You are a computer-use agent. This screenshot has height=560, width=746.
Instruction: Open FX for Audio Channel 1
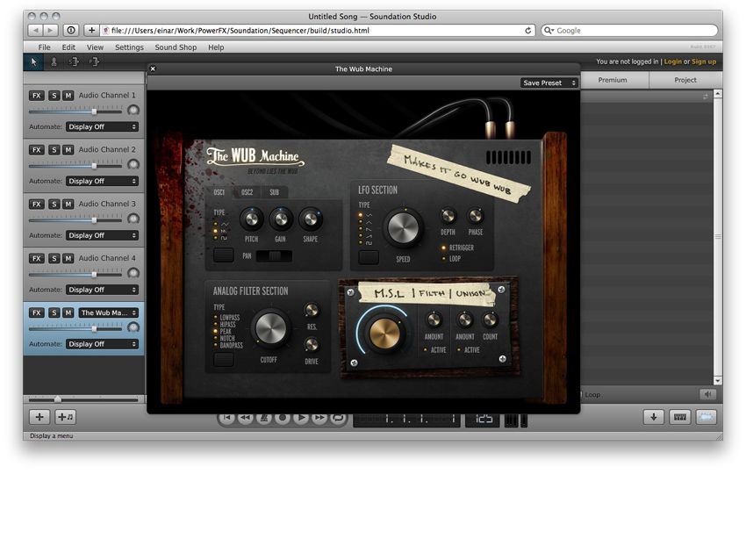(x=36, y=96)
